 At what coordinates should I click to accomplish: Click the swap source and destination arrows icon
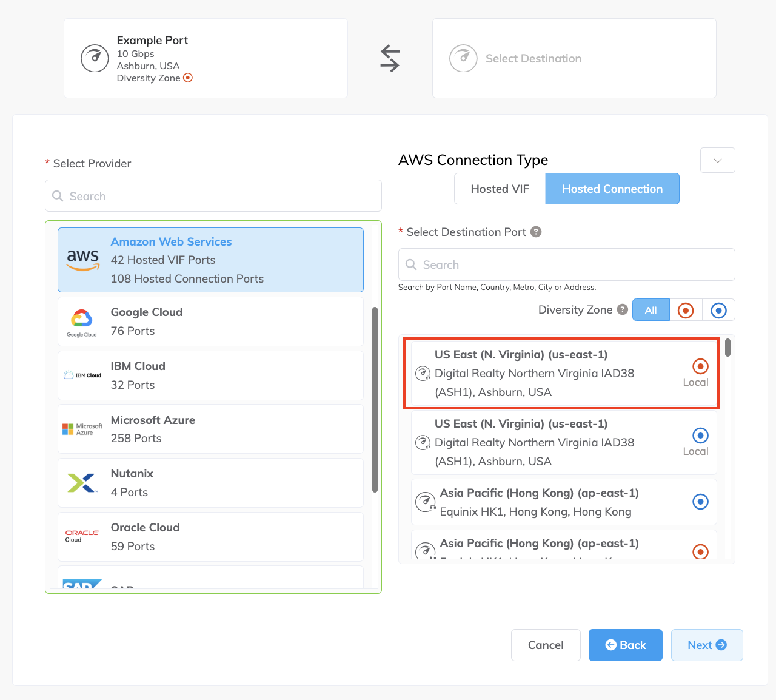(x=390, y=59)
